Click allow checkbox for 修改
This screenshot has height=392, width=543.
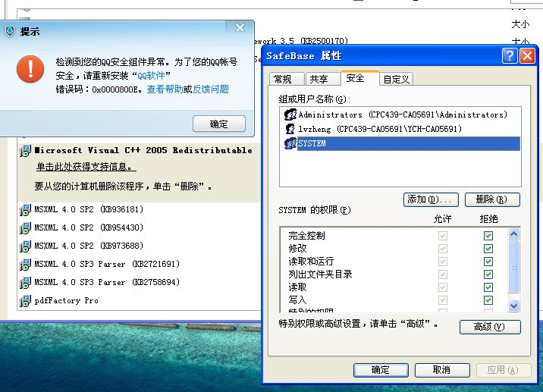(443, 249)
